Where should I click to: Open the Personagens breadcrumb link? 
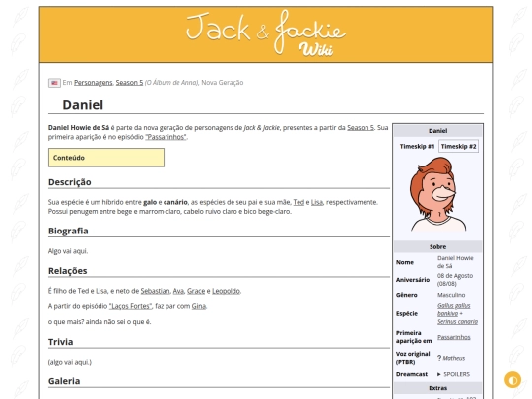[x=93, y=83]
